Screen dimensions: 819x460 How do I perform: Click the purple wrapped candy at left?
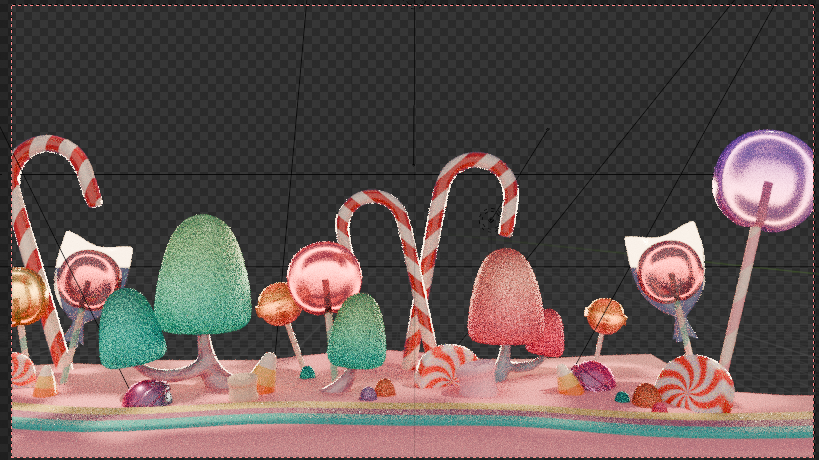146,393
